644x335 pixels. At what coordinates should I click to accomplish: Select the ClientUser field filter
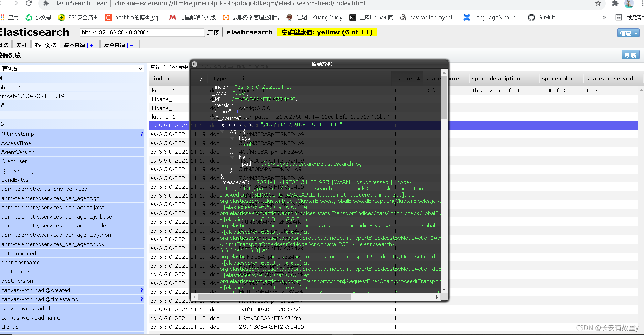tap(72, 161)
